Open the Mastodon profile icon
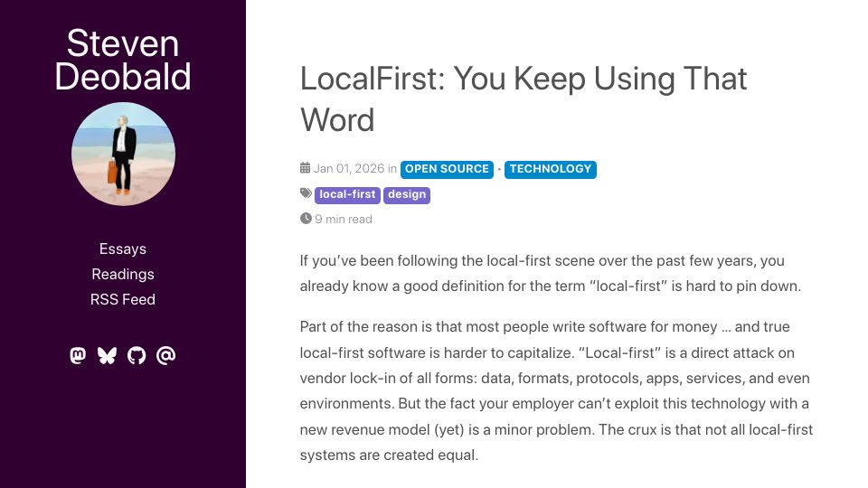 (x=78, y=355)
